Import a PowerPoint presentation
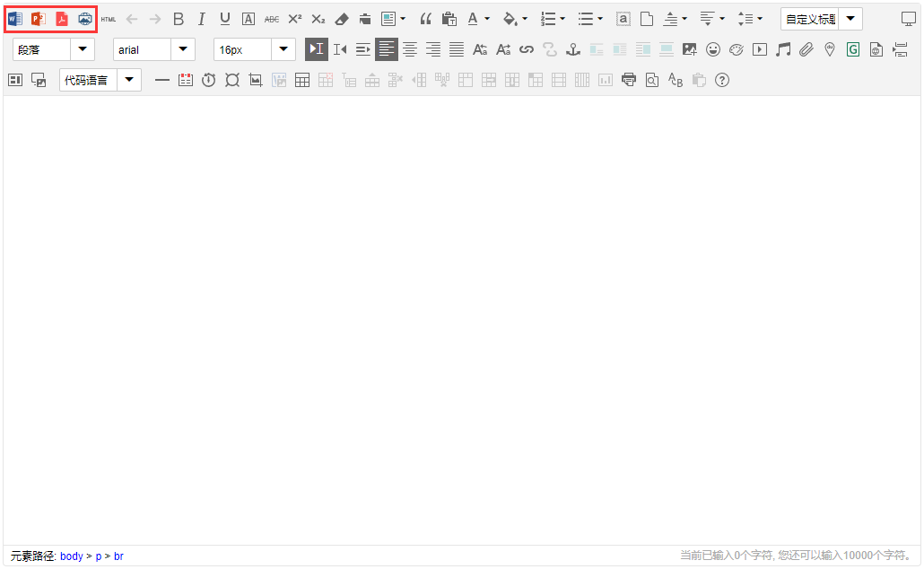The height and width of the screenshot is (569, 924). click(38, 18)
